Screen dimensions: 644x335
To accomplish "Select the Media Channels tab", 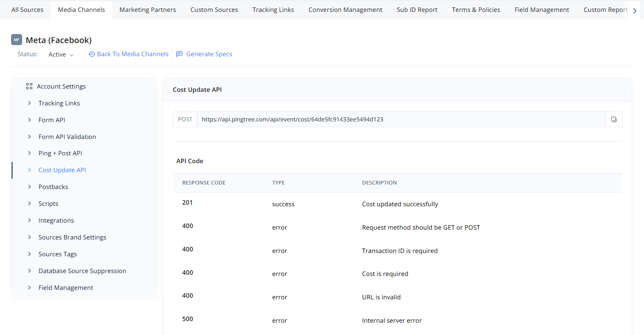I will [x=82, y=10].
